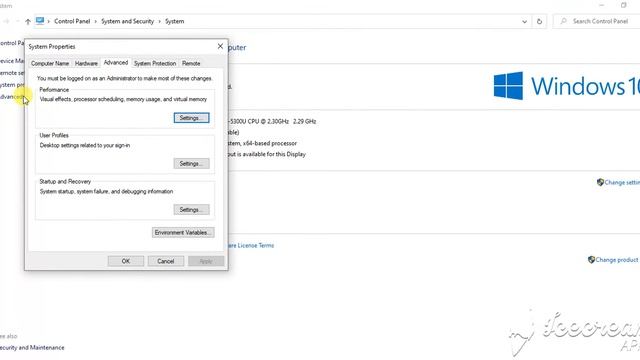
Task: Click the System breadcrumb item
Action: pos(174,21)
